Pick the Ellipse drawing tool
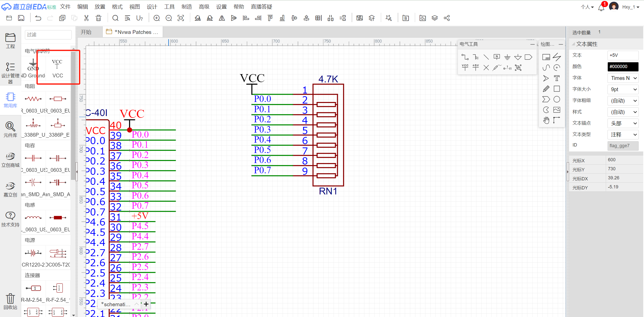This screenshot has width=644, height=317. pyautogui.click(x=557, y=99)
